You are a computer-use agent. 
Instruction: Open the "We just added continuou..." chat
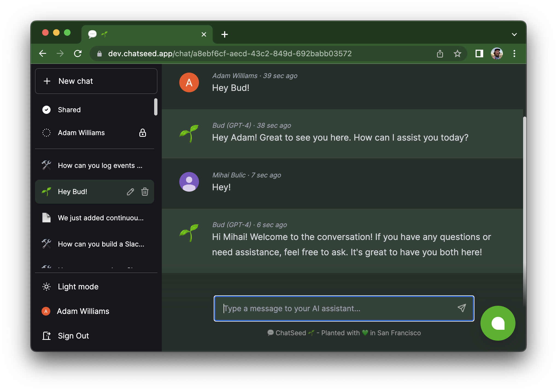(100, 218)
